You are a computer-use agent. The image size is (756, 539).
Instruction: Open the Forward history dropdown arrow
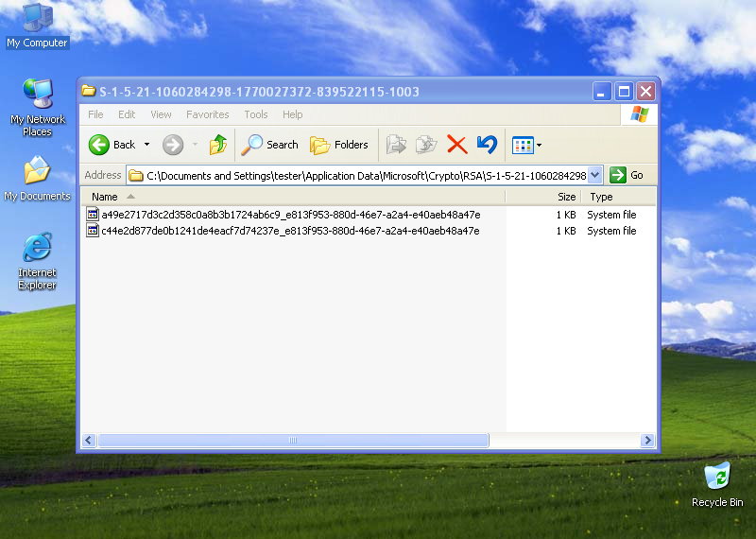pyautogui.click(x=195, y=145)
